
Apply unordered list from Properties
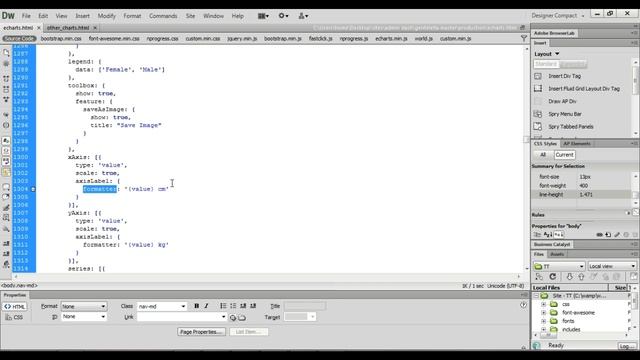(223, 306)
